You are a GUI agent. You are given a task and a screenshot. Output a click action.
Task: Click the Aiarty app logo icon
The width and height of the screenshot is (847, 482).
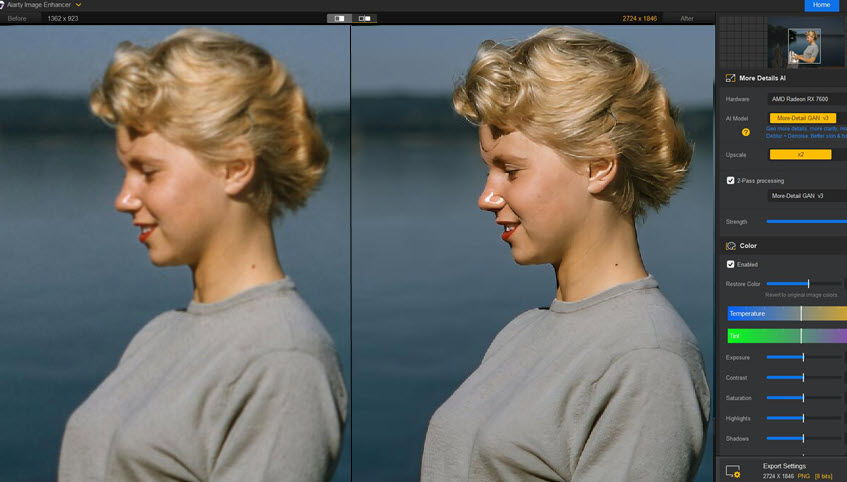(4, 5)
